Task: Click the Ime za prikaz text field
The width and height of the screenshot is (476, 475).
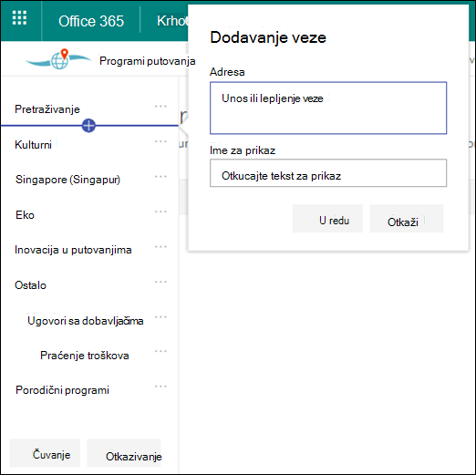Action: (x=328, y=173)
